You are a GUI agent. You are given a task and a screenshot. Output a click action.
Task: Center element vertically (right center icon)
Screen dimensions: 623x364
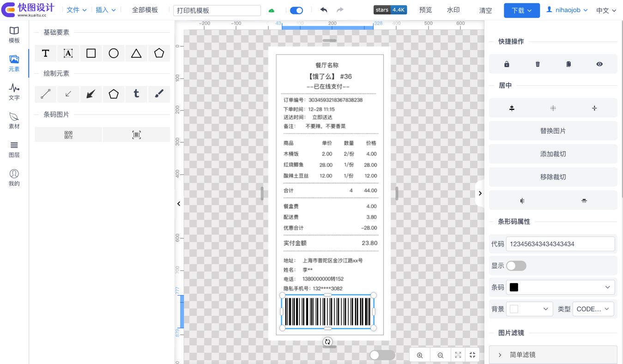pyautogui.click(x=594, y=108)
